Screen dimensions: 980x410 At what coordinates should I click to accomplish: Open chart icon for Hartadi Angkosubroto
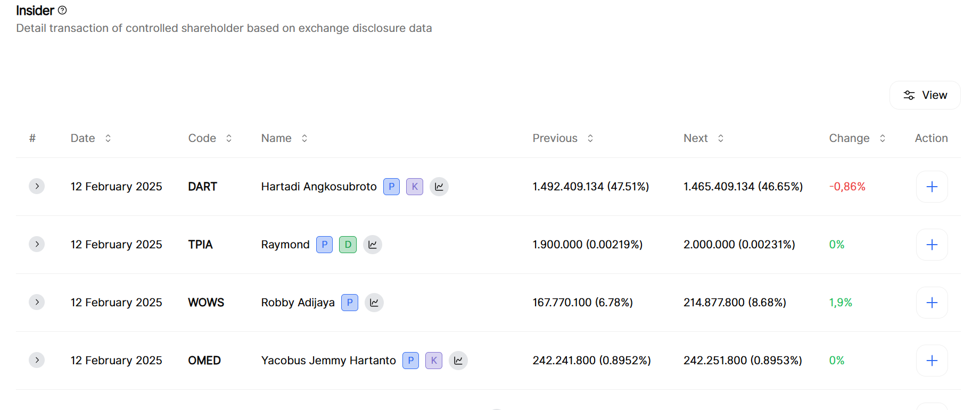click(x=439, y=187)
